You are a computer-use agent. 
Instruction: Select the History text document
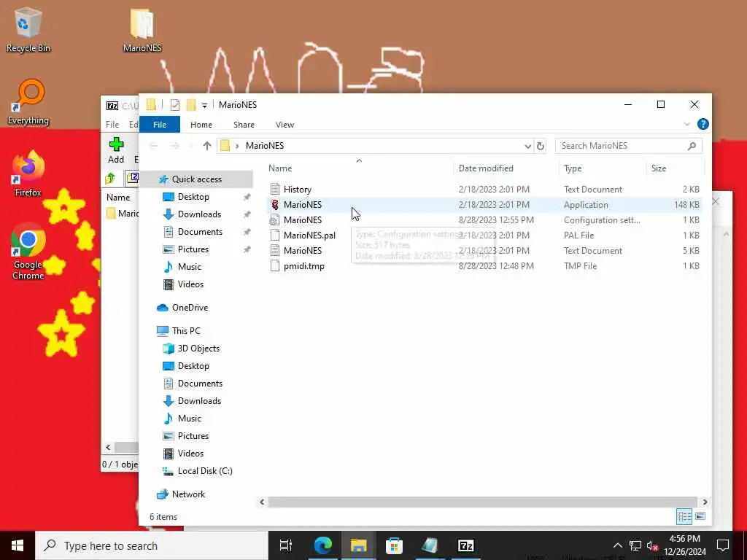point(484,190)
